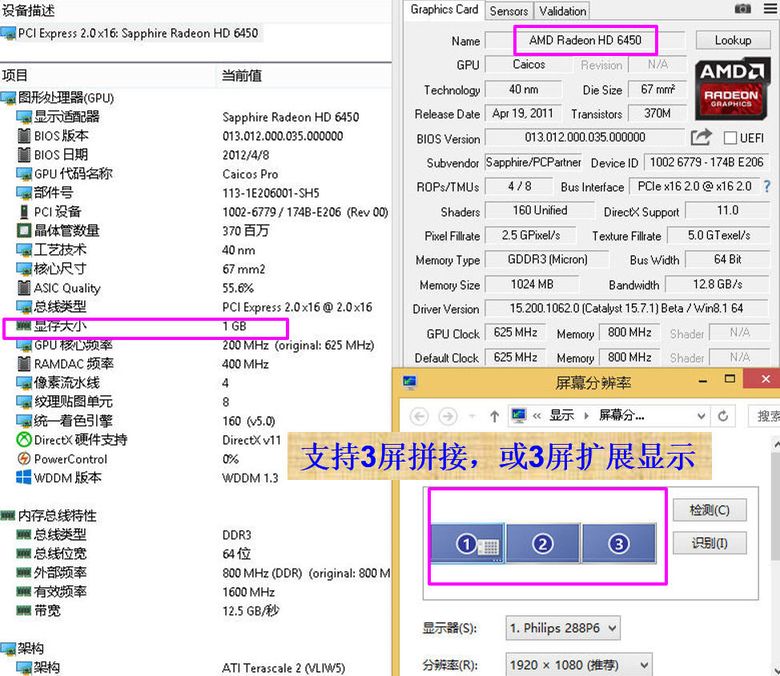The height and width of the screenshot is (676, 780).
Task: Take a GPU-Z screenshot with the camera icon
Action: [x=742, y=8]
